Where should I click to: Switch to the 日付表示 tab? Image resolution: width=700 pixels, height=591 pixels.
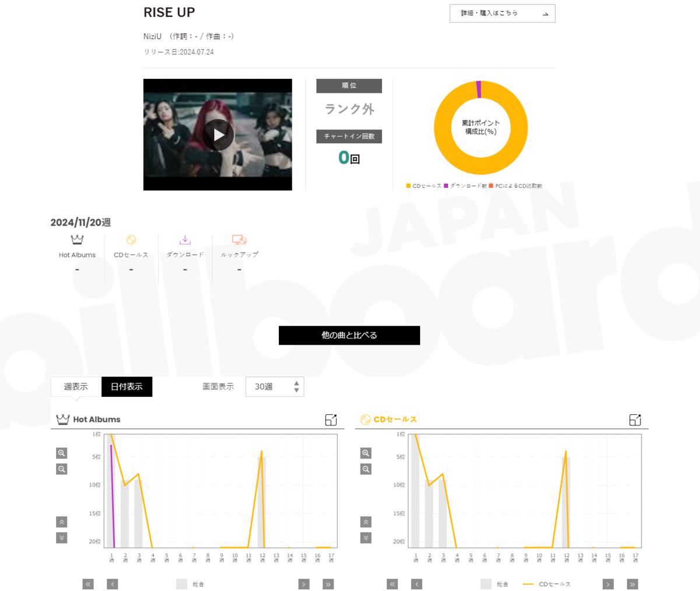(127, 387)
